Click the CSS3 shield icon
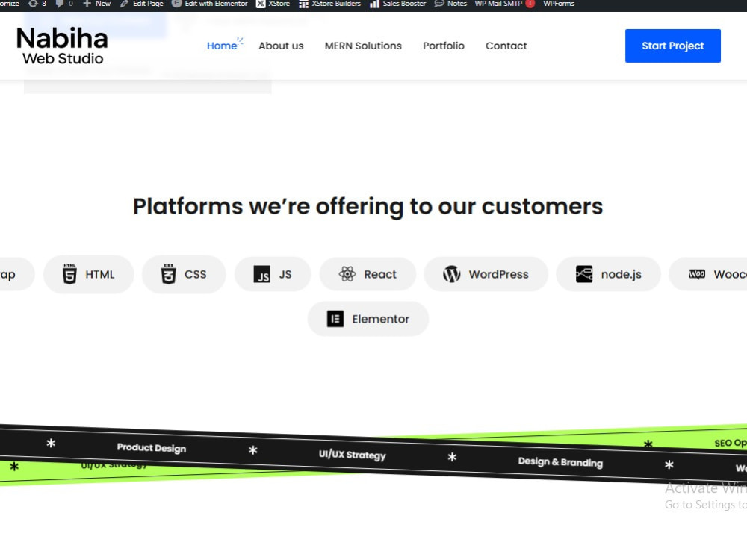747x560 pixels. [168, 274]
